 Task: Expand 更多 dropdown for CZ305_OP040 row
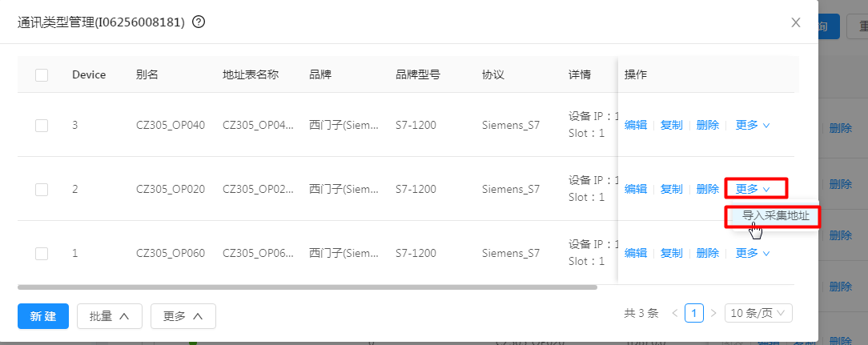[x=753, y=125]
